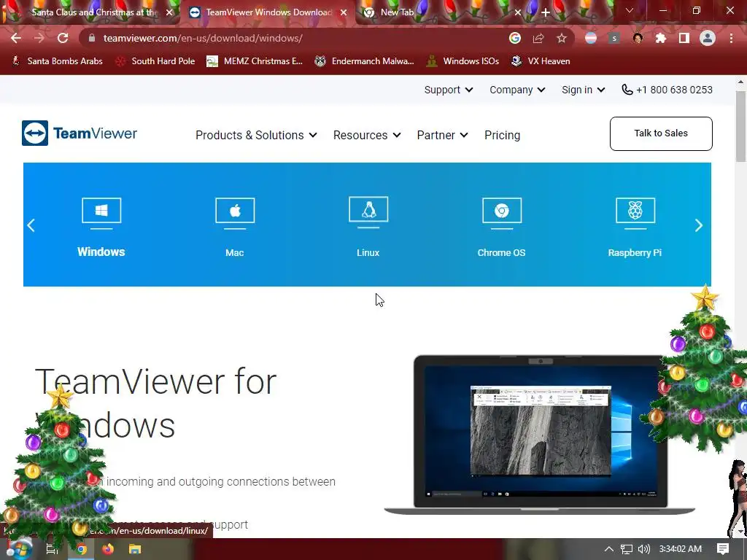This screenshot has height=560, width=747.
Task: Open the taskbar notification center icon
Action: click(723, 549)
